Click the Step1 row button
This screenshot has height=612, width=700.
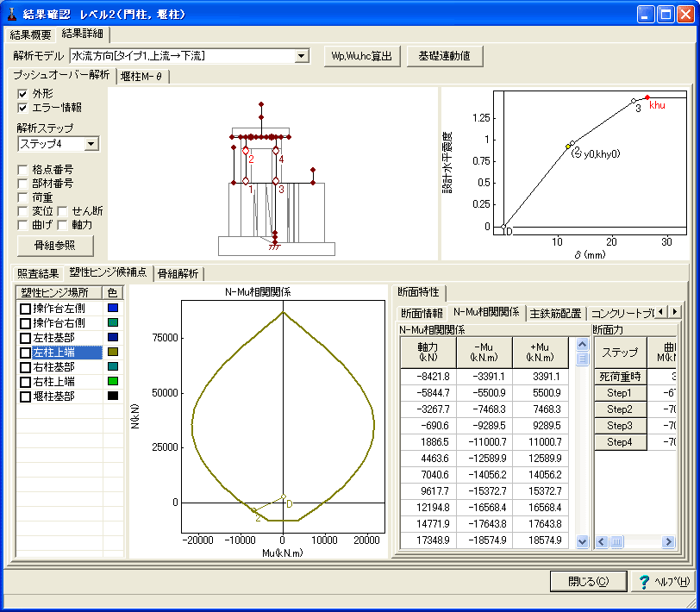620,393
